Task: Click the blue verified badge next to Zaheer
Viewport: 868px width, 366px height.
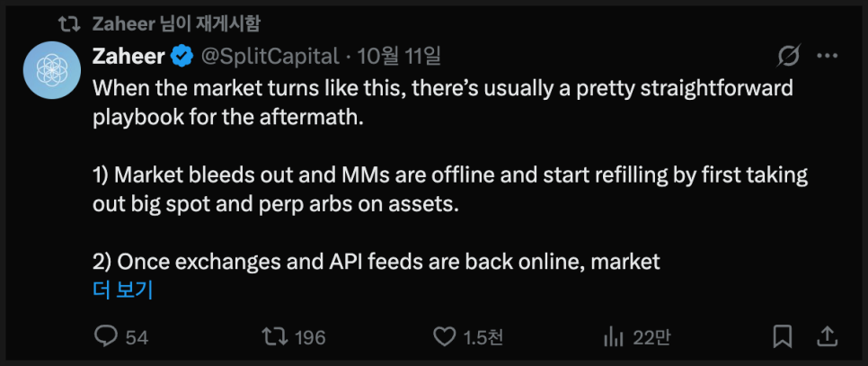Action: [x=182, y=57]
